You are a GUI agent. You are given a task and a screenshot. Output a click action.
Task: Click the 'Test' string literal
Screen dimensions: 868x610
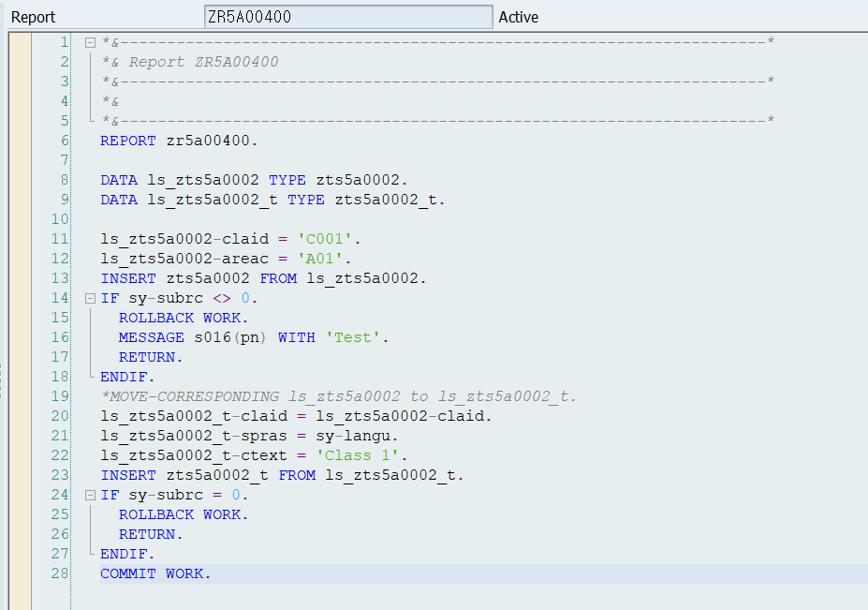[353, 337]
